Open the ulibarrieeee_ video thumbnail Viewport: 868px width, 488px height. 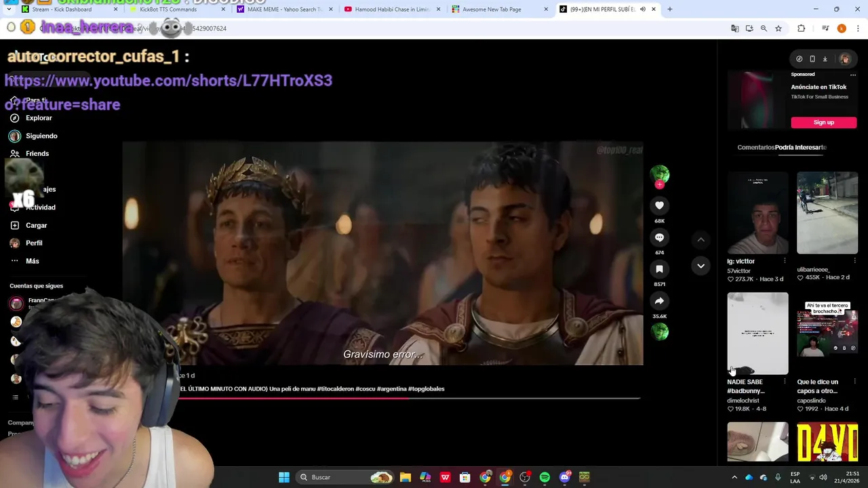pos(827,213)
